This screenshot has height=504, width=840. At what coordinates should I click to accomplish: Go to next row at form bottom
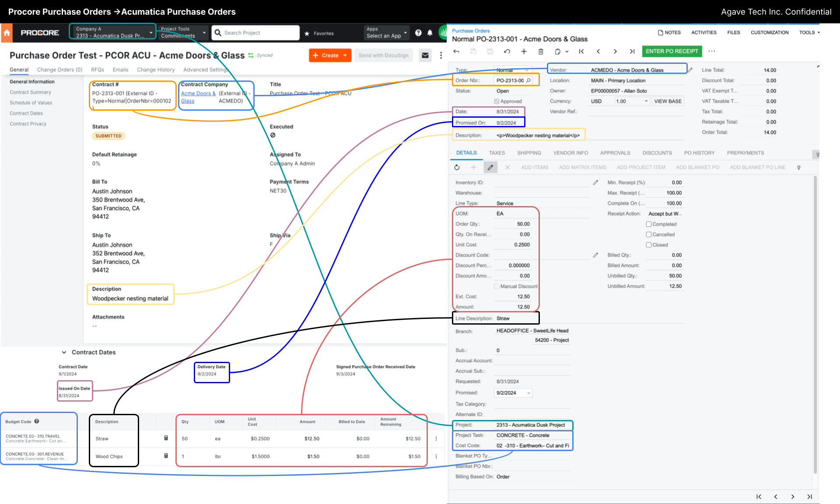point(793,497)
